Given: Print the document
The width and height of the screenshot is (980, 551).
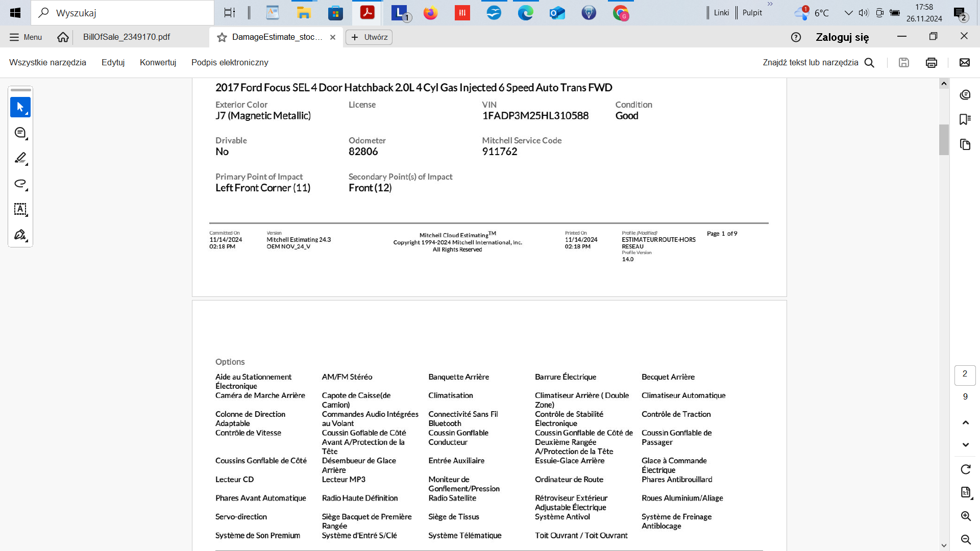Looking at the screenshot, I should click(x=931, y=63).
